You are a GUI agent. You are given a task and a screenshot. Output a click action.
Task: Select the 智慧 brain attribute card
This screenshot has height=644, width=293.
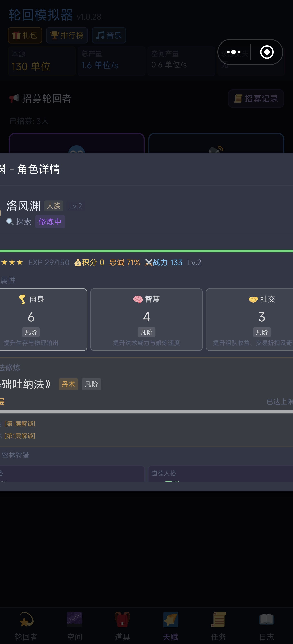pyautogui.click(x=146, y=320)
